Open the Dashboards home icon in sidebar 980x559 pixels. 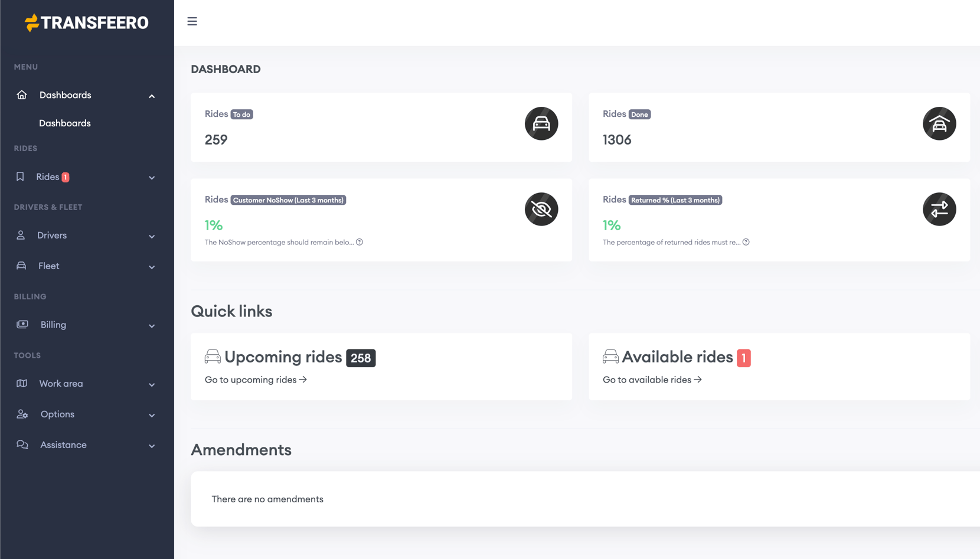(21, 94)
